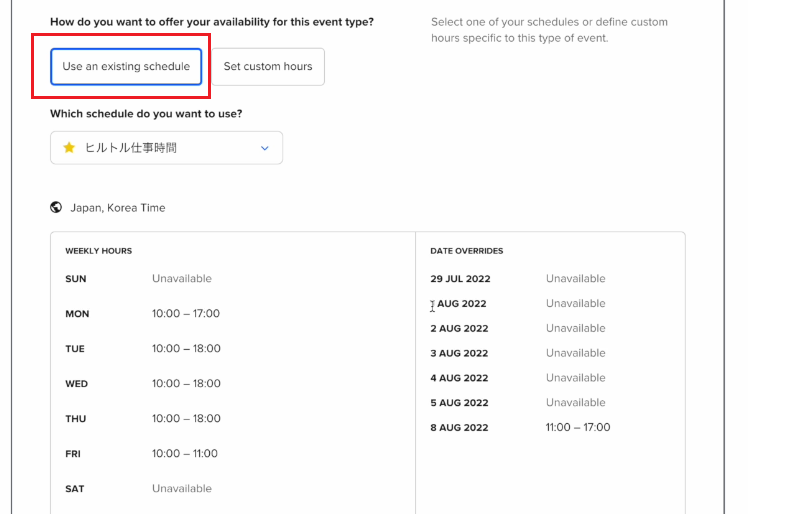Click the WED 10:00 – 18:00 hours

tap(186, 384)
